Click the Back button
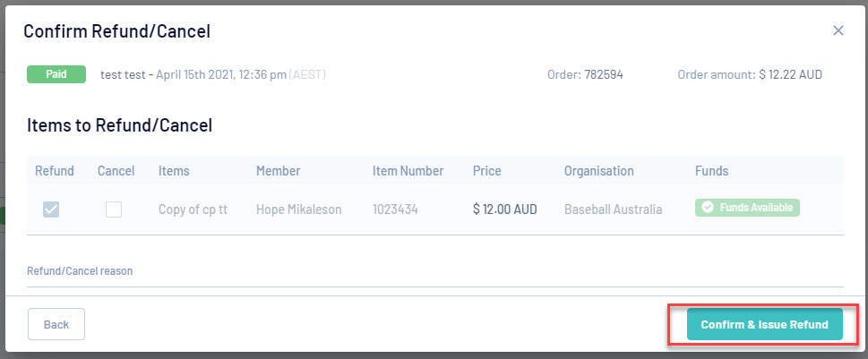The width and height of the screenshot is (868, 359). point(56,324)
